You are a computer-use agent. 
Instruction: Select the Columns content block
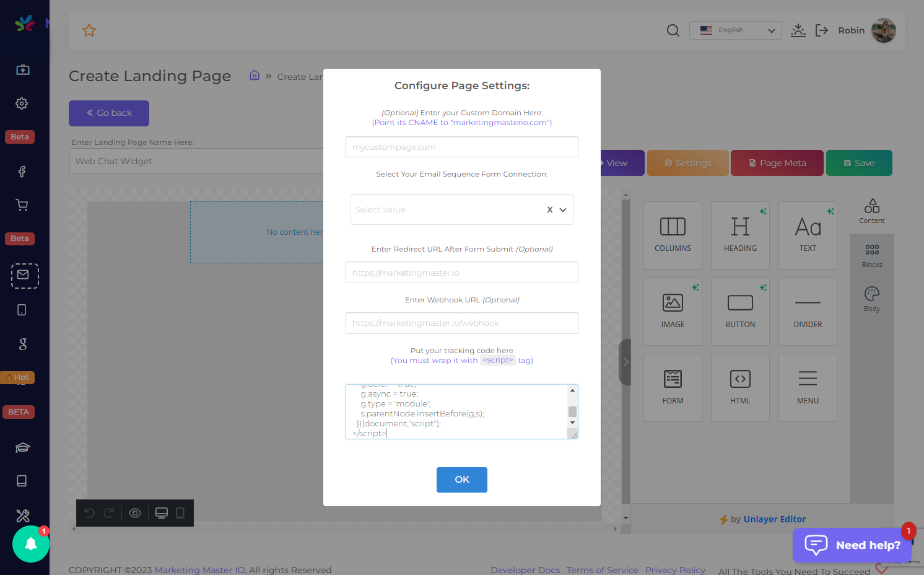[673, 235]
